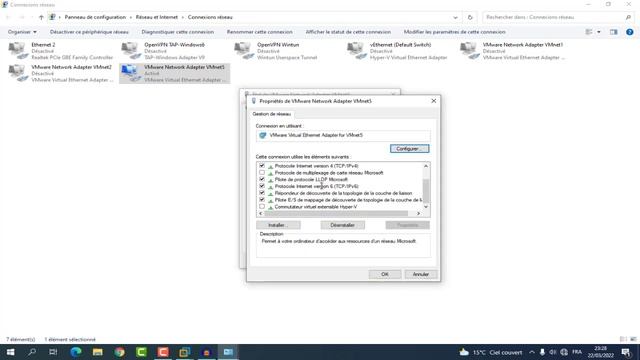This screenshot has height=360, width=640.
Task: Click the volume tray icon
Action: tap(553, 352)
